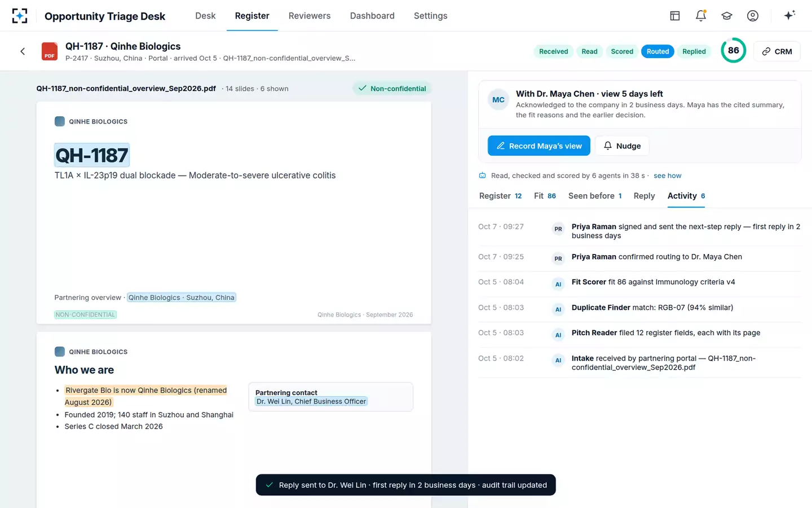
Task: Click highlighted Dr. Wei Lin contact
Action: [x=311, y=401]
